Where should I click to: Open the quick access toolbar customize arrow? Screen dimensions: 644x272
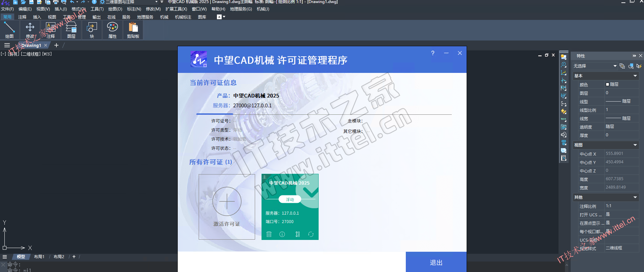point(162,2)
